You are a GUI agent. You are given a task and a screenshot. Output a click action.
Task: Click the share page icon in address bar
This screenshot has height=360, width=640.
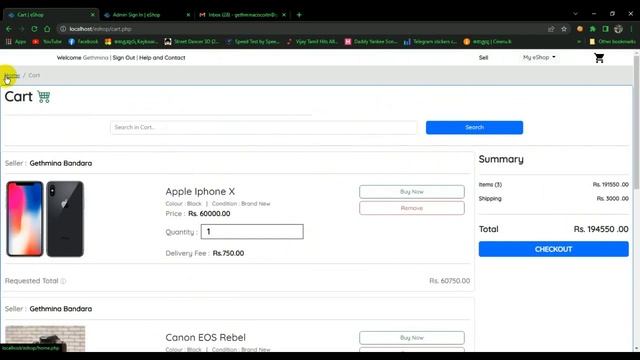point(551,29)
